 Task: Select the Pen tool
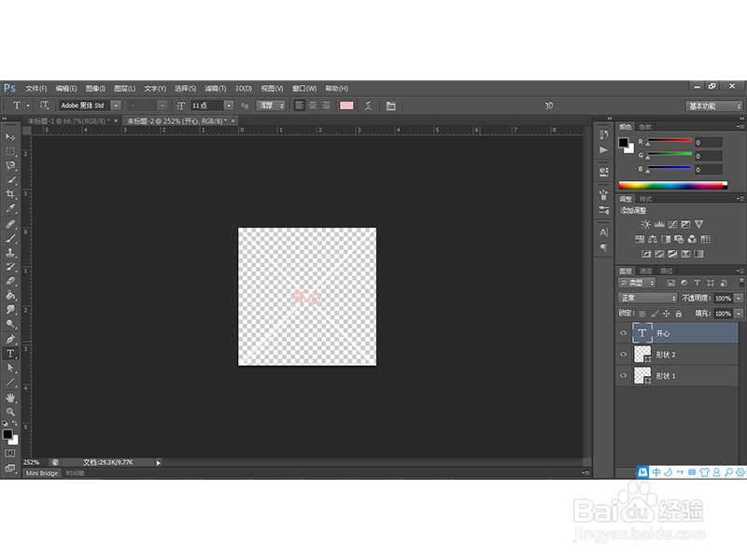[10, 339]
